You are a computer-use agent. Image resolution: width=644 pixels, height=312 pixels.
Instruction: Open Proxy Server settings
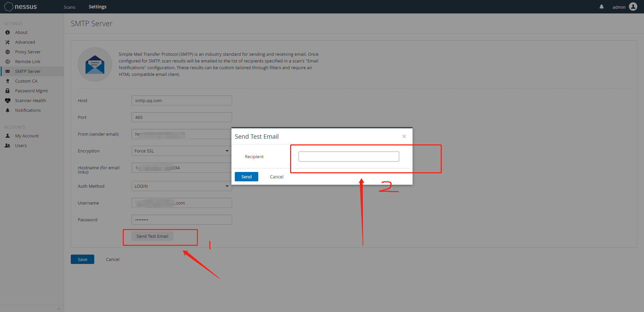coord(28,52)
